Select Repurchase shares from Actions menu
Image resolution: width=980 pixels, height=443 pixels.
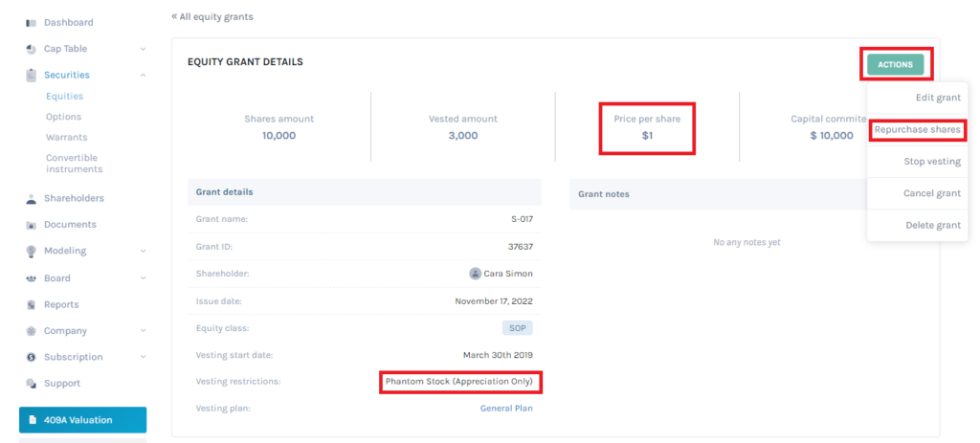click(917, 130)
